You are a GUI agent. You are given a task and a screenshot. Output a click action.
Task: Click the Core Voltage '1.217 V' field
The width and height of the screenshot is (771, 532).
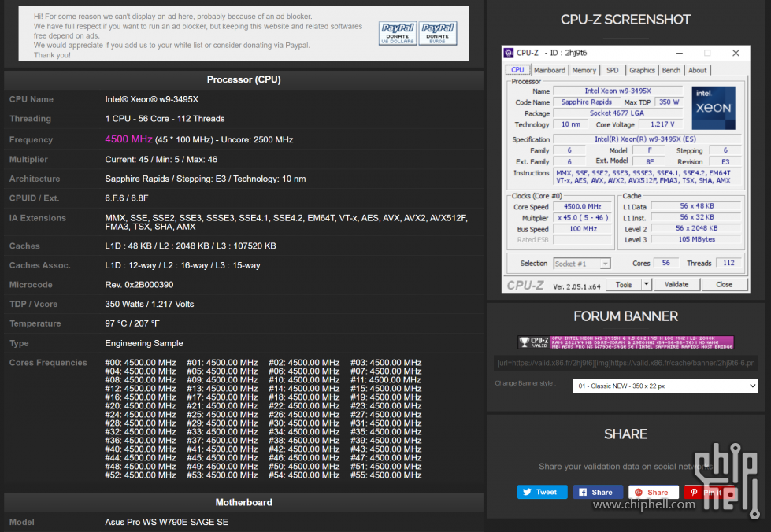[x=662, y=124]
